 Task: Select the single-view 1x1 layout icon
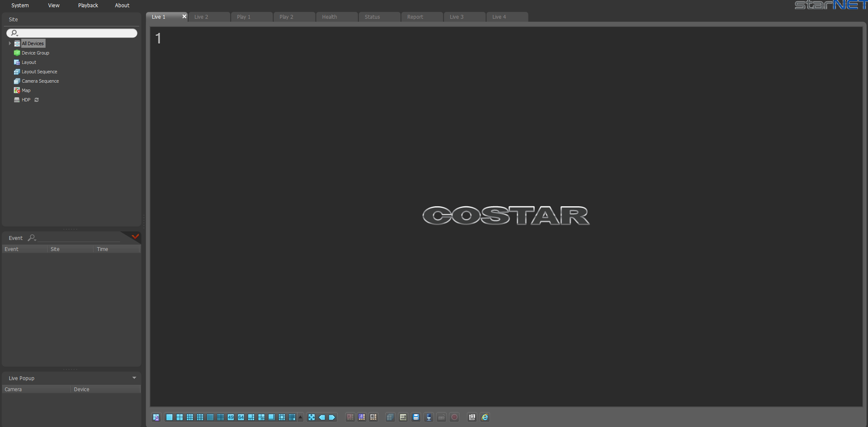[x=169, y=417]
